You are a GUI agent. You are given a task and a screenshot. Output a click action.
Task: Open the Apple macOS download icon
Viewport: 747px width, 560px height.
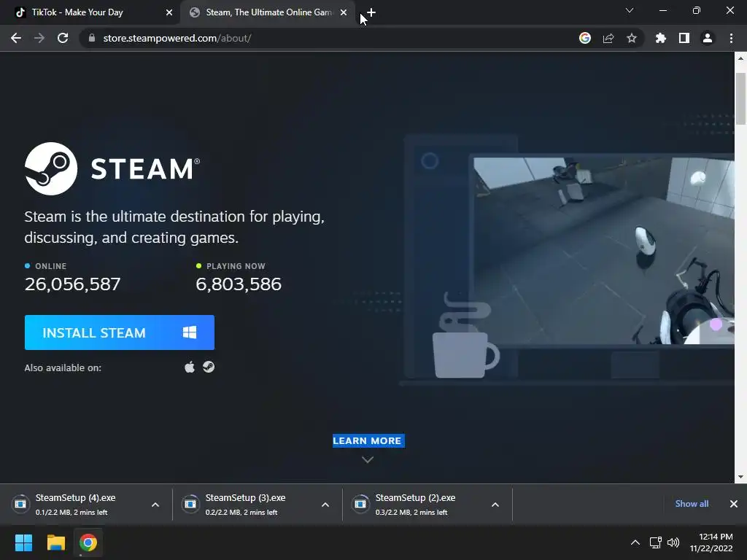click(190, 367)
